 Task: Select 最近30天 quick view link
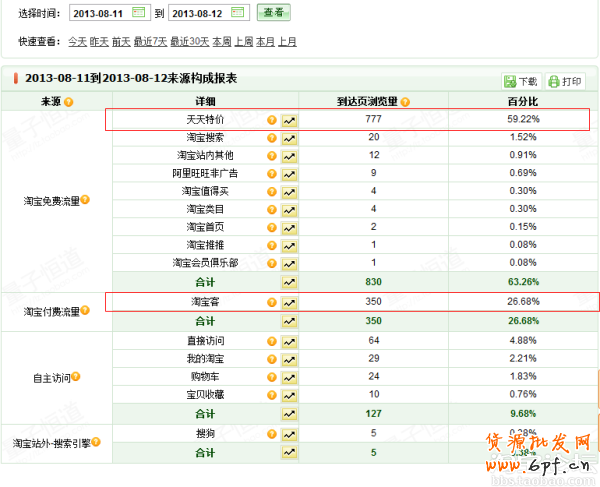190,41
